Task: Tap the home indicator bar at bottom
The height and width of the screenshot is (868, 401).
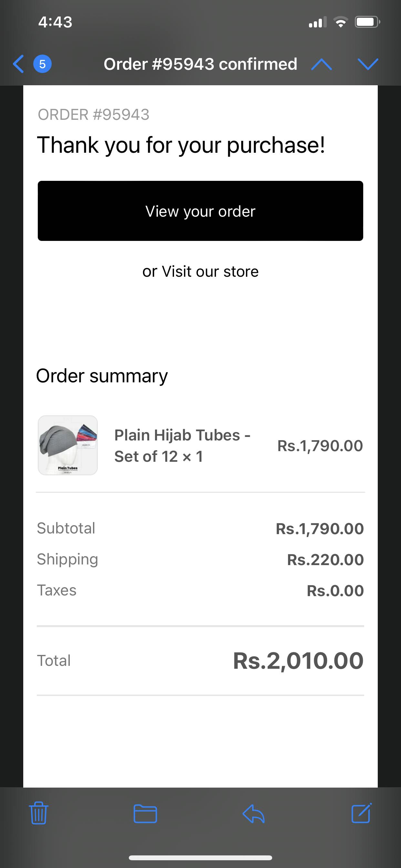Action: coord(200,858)
